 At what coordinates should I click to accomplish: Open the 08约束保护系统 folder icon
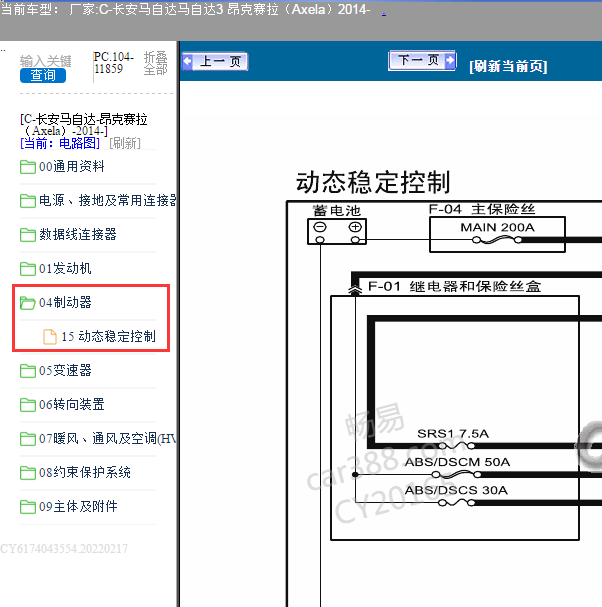(x=28, y=473)
